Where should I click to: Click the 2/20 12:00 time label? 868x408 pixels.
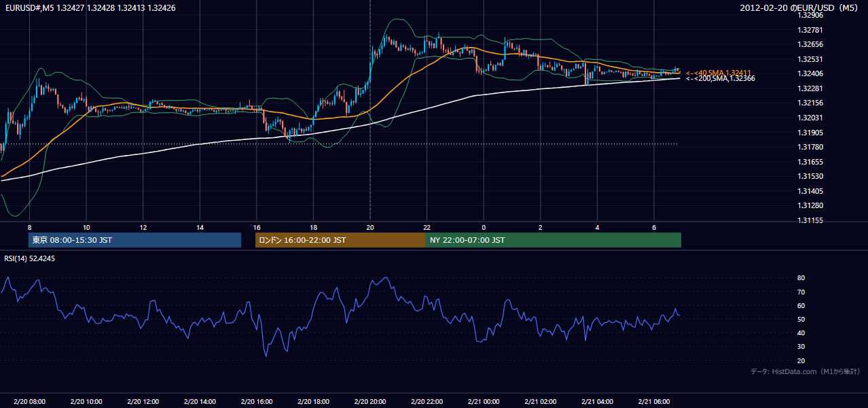(x=143, y=402)
